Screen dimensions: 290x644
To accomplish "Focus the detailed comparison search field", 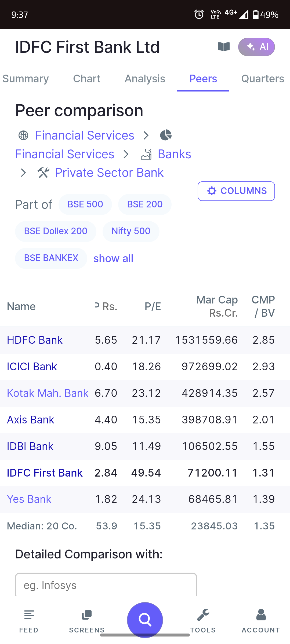I will [x=106, y=585].
